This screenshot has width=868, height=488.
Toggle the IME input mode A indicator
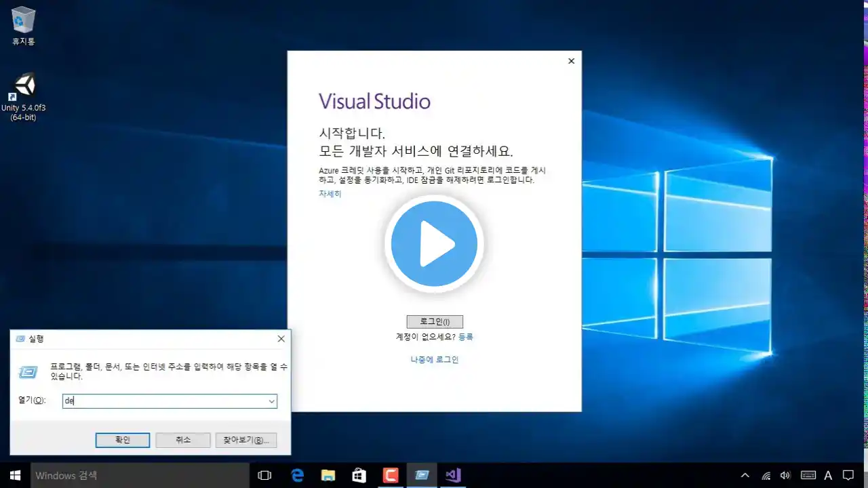pos(828,475)
